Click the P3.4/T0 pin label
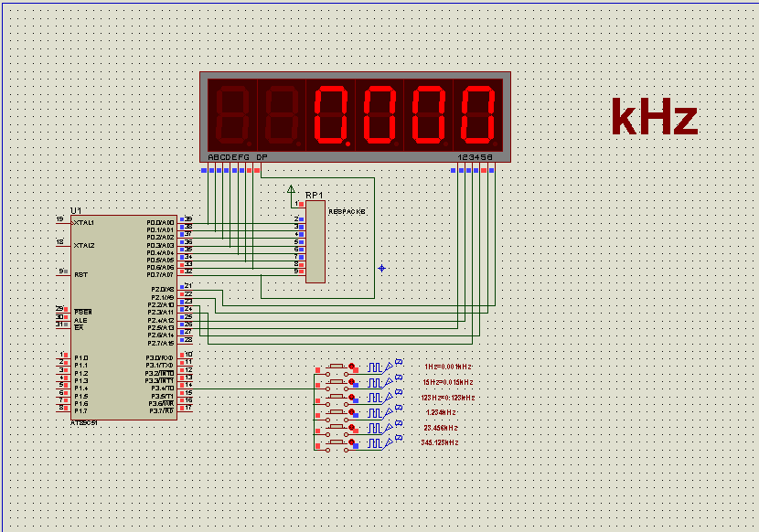The width and height of the screenshot is (759, 532). [x=162, y=388]
